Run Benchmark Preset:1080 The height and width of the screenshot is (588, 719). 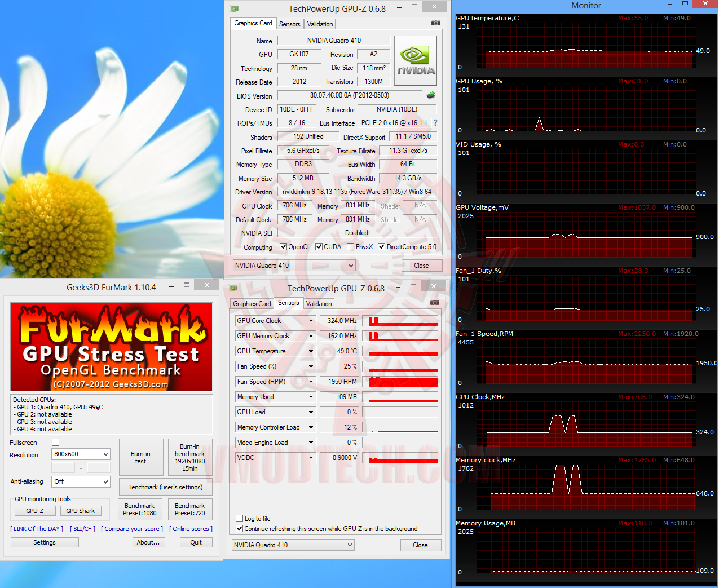tap(140, 509)
